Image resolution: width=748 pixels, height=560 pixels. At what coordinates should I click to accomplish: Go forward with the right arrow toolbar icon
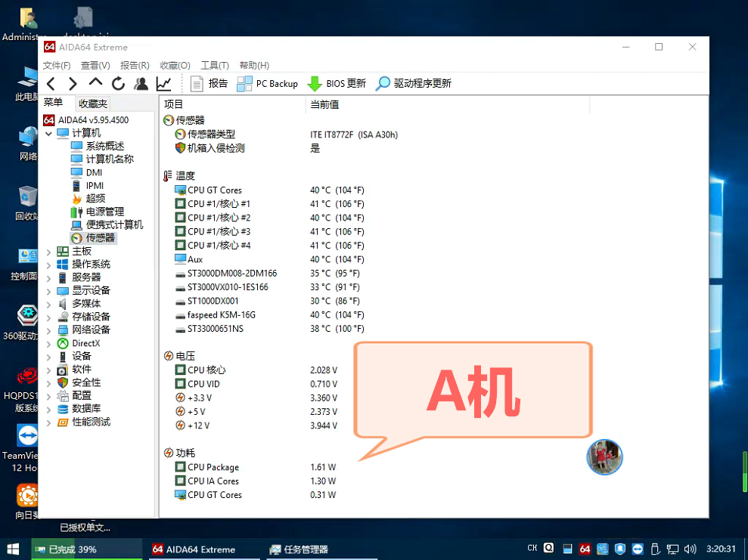(73, 84)
